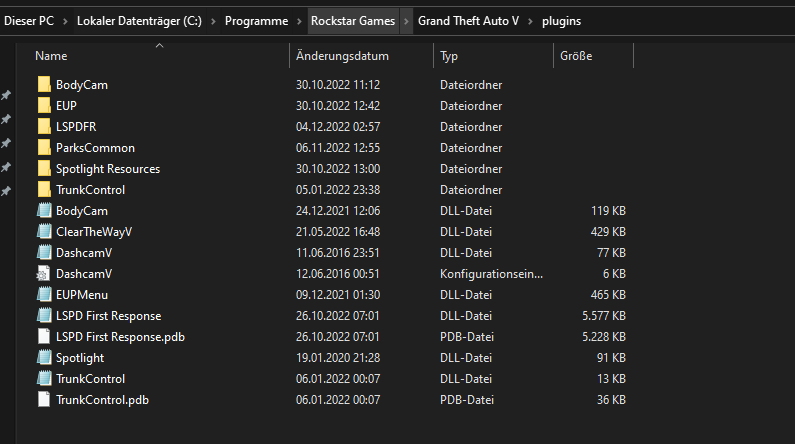The width and height of the screenshot is (795, 444).
Task: Select the LSPD First Response.pdb file icon
Action: pos(43,337)
